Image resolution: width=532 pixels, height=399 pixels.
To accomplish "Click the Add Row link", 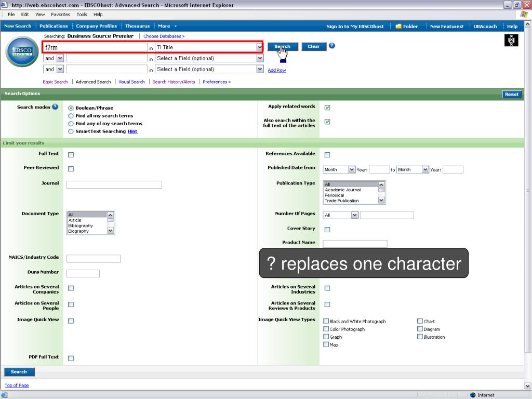I will tap(277, 70).
